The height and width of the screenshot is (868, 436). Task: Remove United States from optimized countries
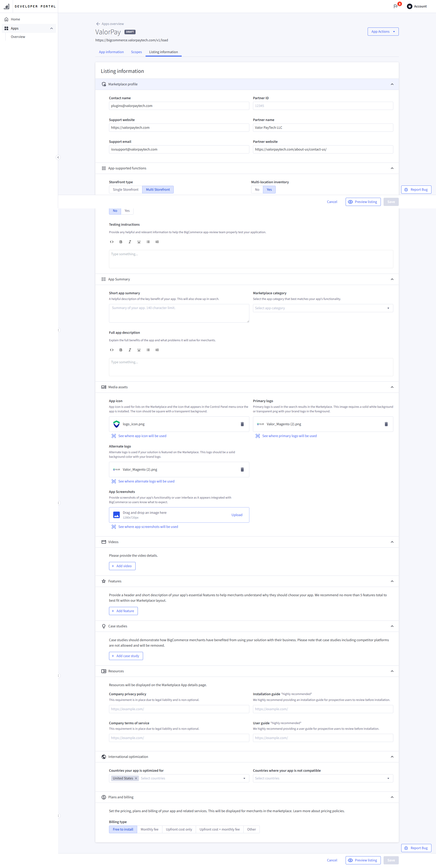[136, 778]
